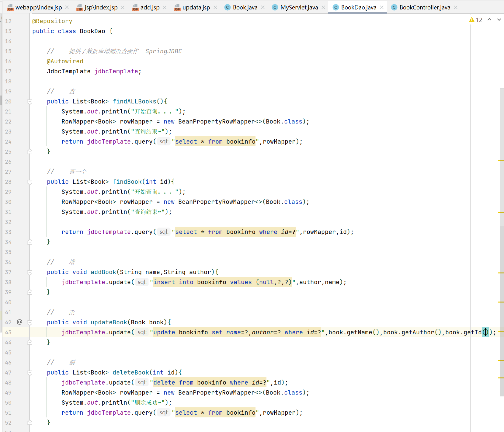The width and height of the screenshot is (504, 432).
Task: Click the 12 warnings indicator icon
Action: [476, 20]
